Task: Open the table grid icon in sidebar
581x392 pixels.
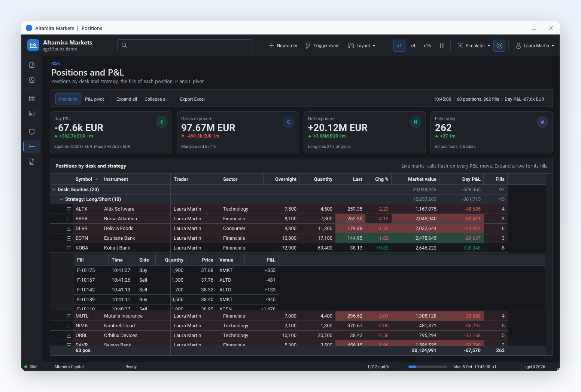Action: (x=32, y=98)
